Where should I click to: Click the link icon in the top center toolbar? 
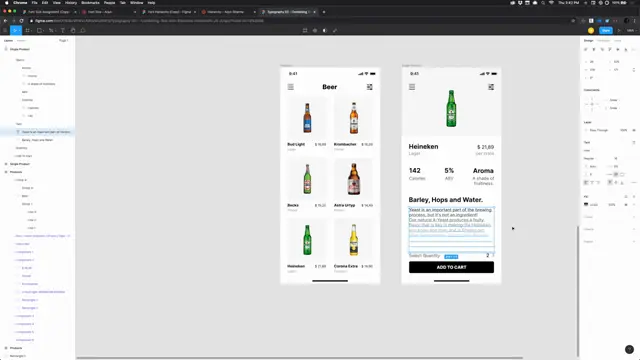[x=335, y=30]
